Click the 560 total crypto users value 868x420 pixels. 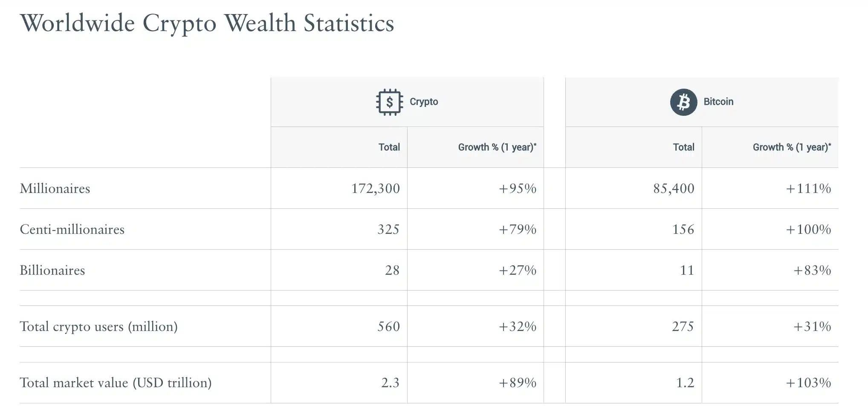coord(388,327)
